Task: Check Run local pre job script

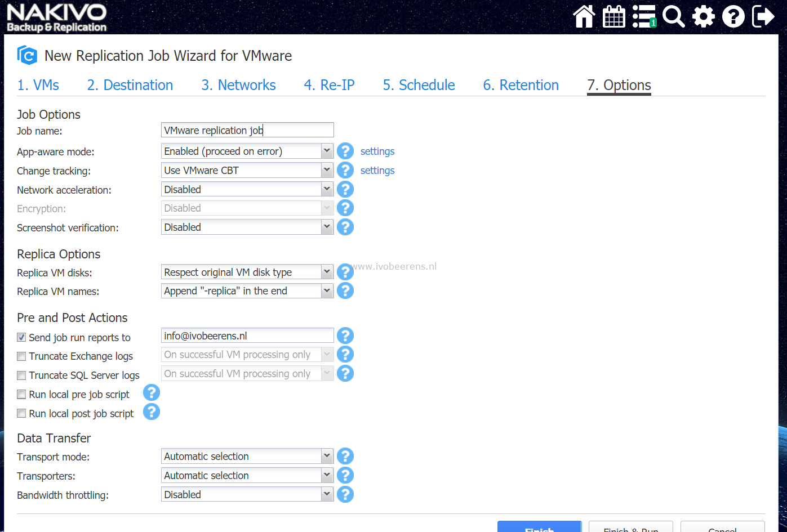Action: pos(21,395)
